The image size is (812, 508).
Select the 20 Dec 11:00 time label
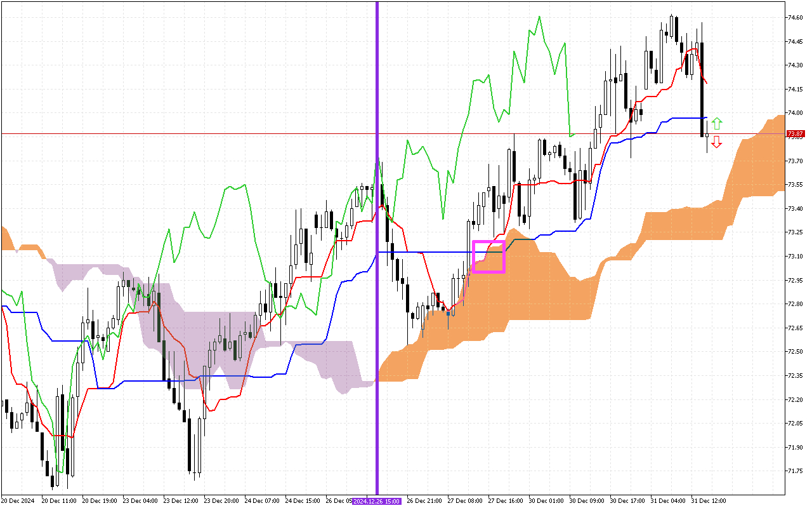point(59,501)
